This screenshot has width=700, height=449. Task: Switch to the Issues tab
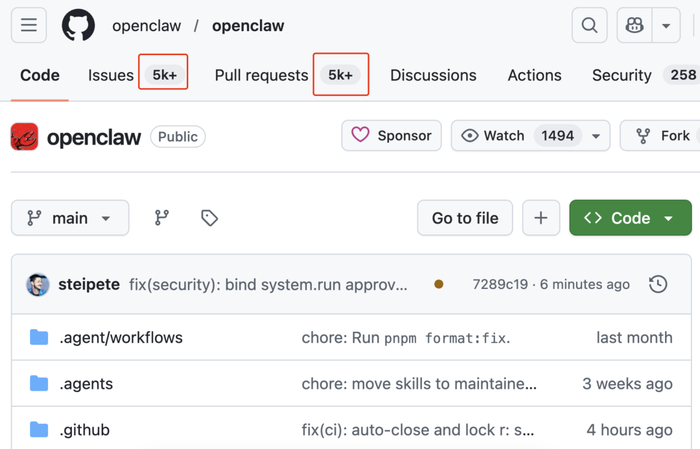(111, 75)
